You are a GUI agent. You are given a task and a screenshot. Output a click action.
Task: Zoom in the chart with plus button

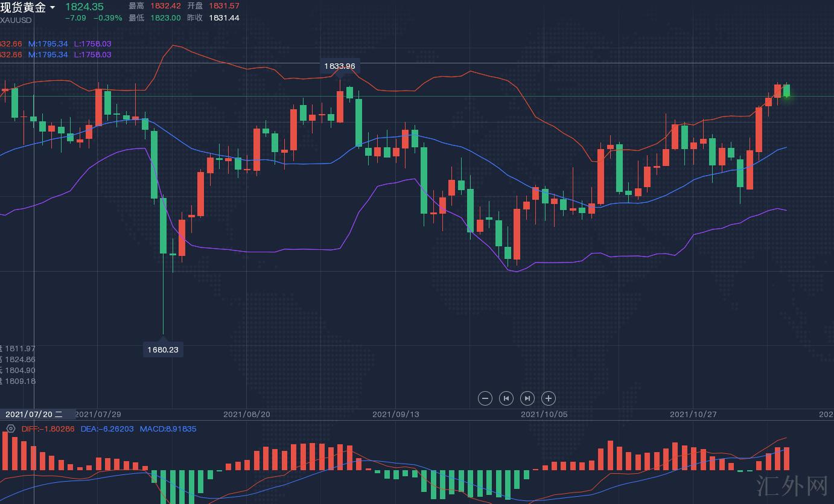click(x=549, y=398)
